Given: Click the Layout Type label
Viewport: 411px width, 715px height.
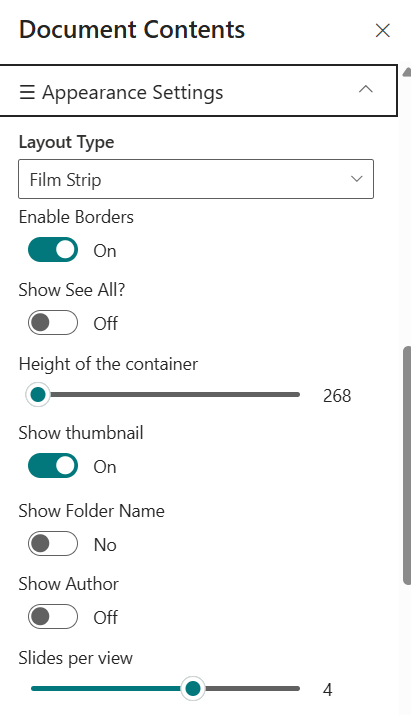Looking at the screenshot, I should [66, 142].
